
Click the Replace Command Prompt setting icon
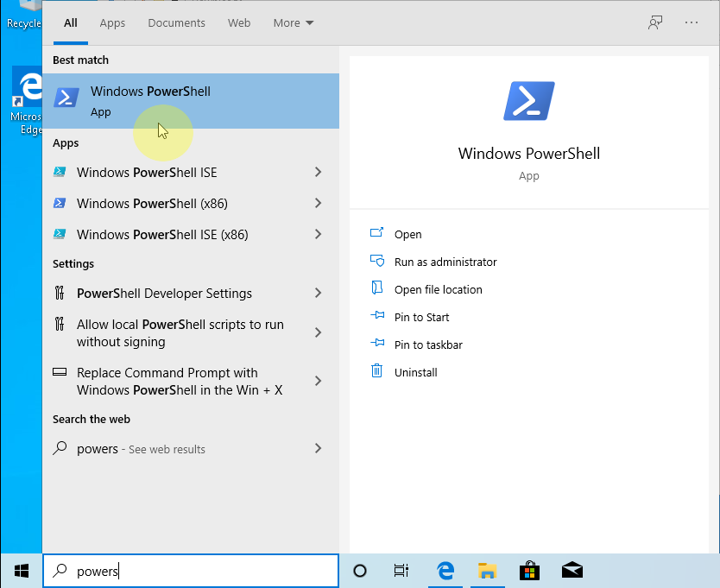point(60,372)
